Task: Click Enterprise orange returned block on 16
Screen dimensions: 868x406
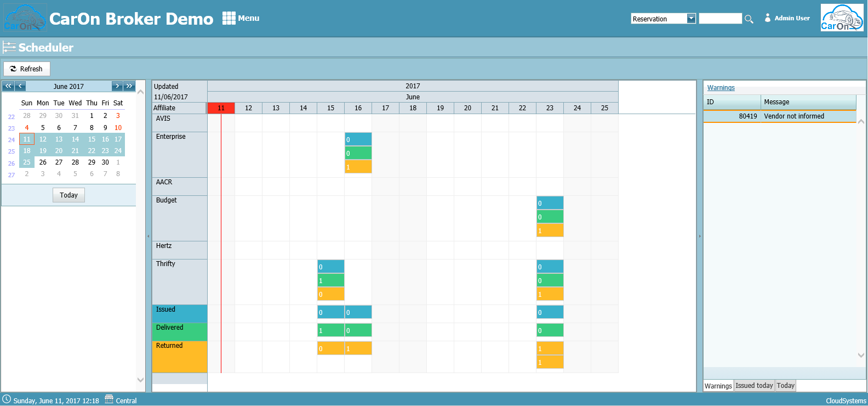Action: click(358, 167)
